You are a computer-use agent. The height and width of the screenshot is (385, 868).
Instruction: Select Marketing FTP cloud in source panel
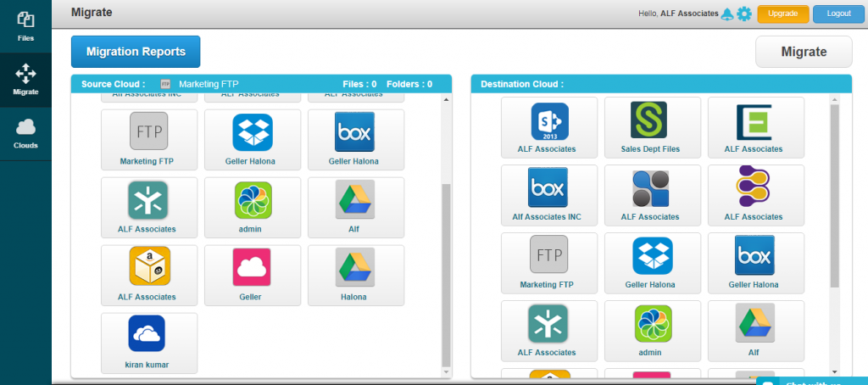pyautogui.click(x=149, y=140)
